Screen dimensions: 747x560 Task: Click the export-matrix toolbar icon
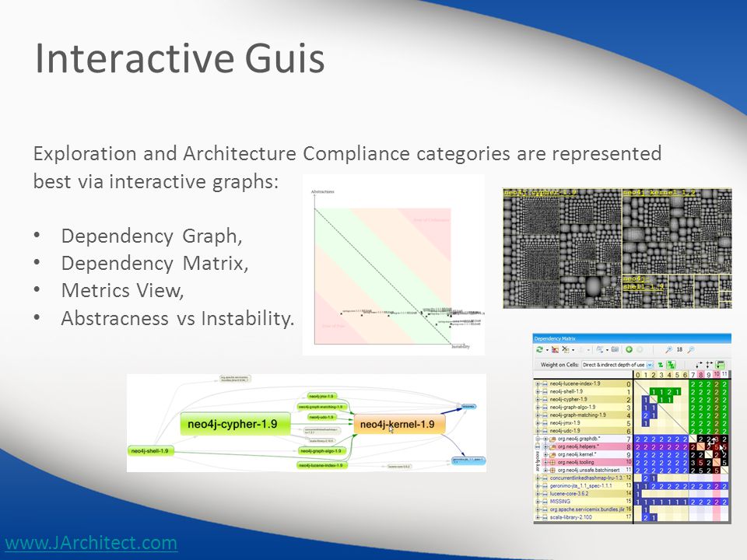[x=600, y=349]
